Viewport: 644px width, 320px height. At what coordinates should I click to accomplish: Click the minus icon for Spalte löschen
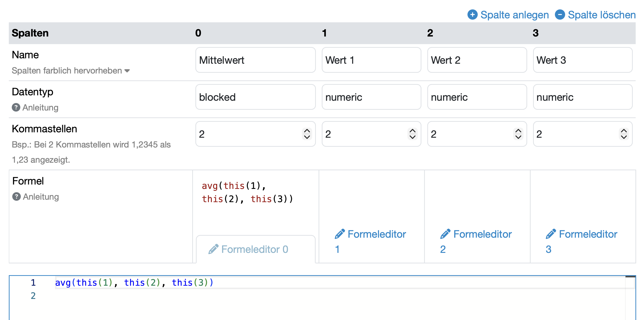coord(560,14)
